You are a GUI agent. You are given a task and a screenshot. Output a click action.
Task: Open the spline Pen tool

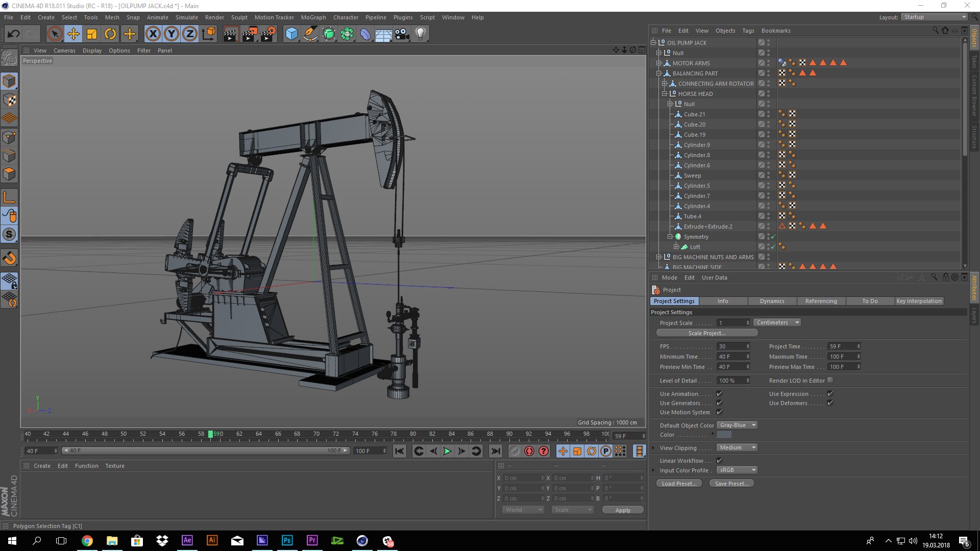pos(310,34)
